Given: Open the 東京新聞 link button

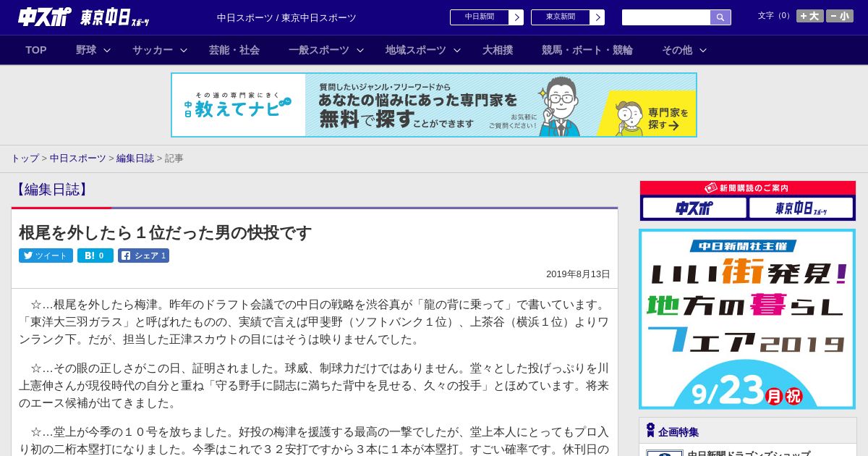Looking at the screenshot, I should (x=561, y=17).
